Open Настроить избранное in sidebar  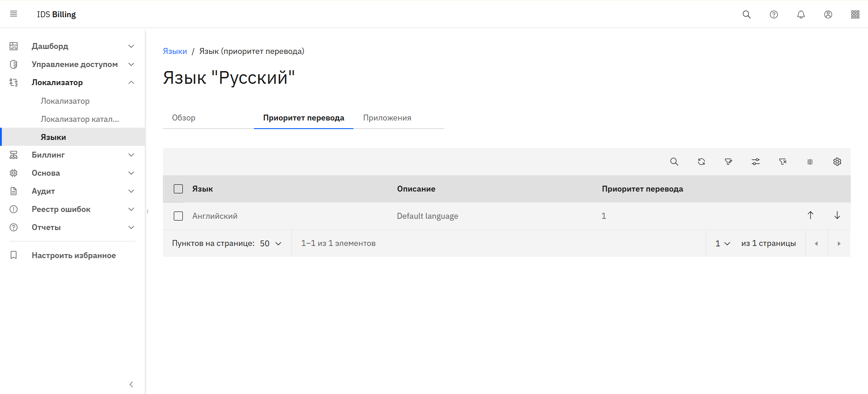coord(73,255)
